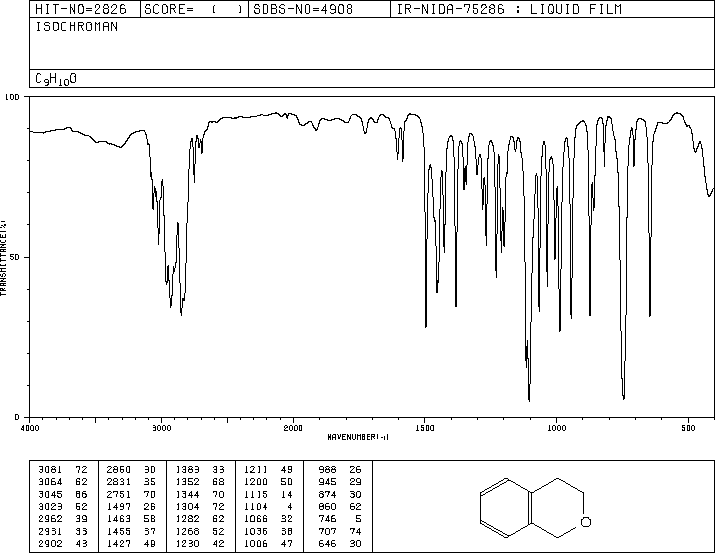Click the 2000 x-axis tick label
715x553 pixels.
click(293, 428)
